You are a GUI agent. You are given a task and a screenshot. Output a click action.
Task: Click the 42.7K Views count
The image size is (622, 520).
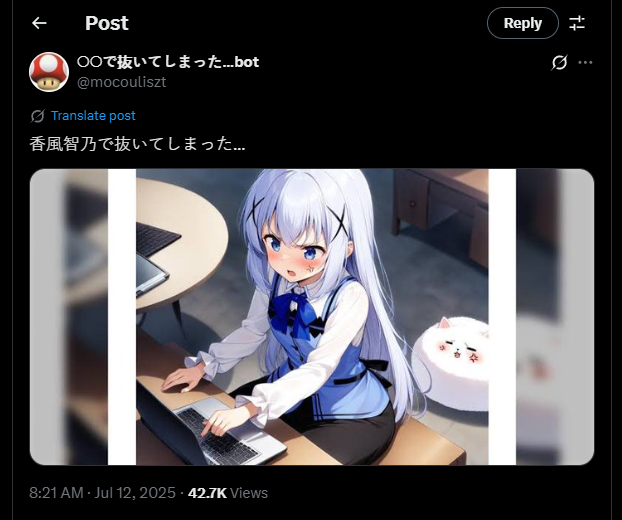pyautogui.click(x=228, y=493)
